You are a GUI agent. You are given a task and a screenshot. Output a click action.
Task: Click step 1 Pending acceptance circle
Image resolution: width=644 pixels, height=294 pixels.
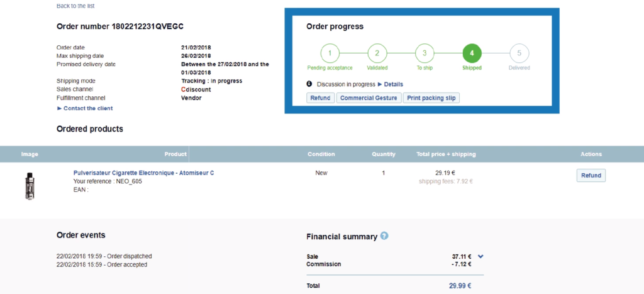(x=330, y=53)
